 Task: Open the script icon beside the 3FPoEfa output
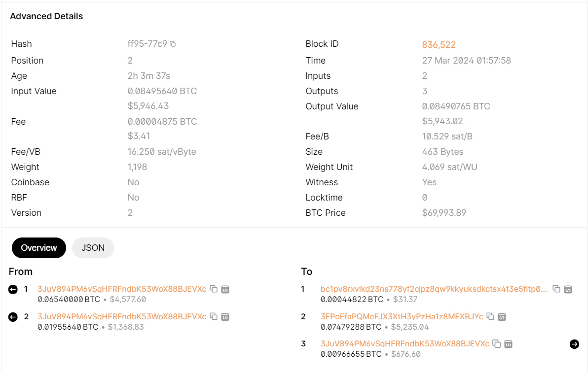coord(501,316)
